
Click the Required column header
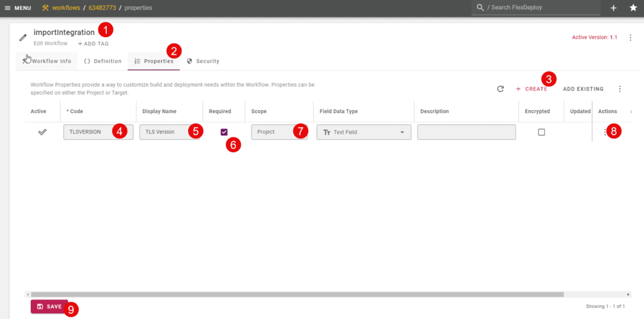tap(224, 112)
